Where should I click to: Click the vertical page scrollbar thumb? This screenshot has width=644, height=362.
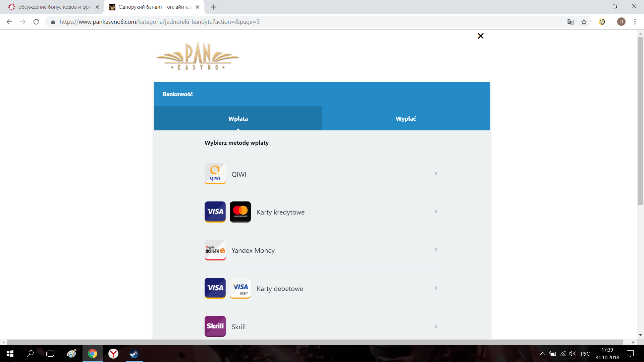[640, 121]
